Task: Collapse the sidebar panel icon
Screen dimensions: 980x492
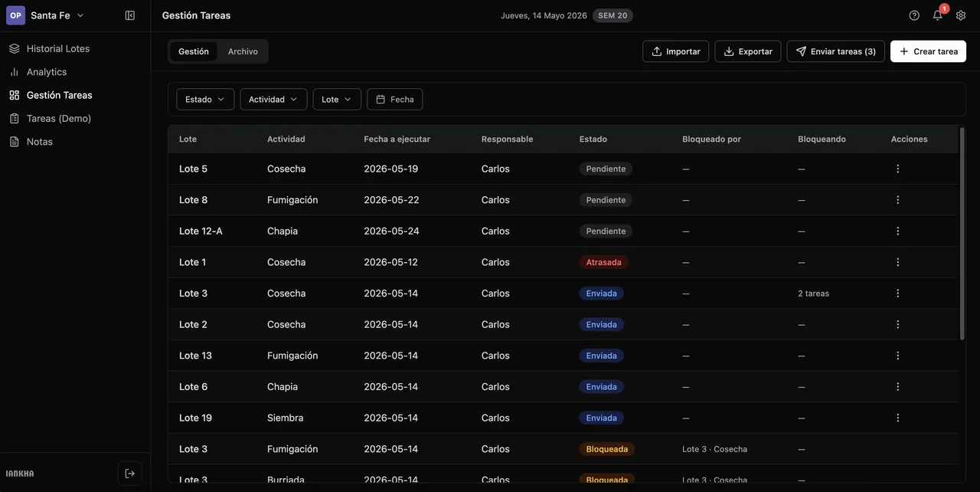Action: [130, 15]
